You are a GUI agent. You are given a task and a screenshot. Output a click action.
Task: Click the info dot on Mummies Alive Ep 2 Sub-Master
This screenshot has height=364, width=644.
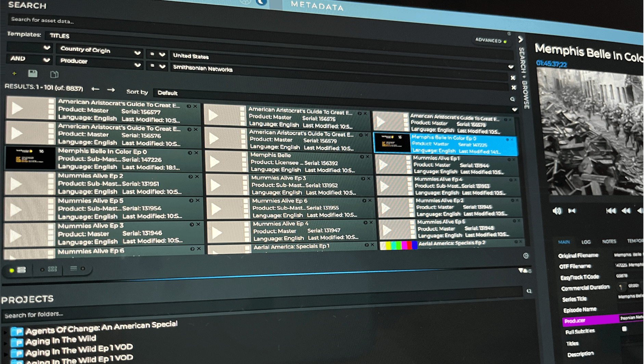point(191,177)
